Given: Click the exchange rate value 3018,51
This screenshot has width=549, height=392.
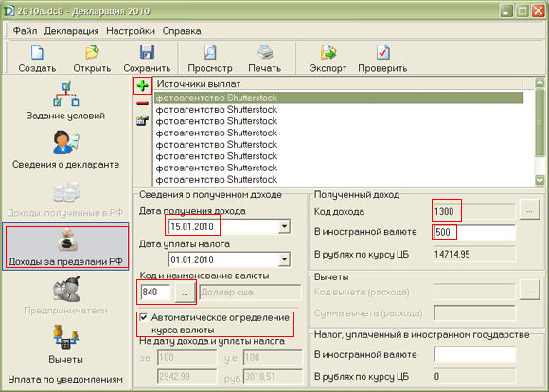Looking at the screenshot, I should click(273, 377).
